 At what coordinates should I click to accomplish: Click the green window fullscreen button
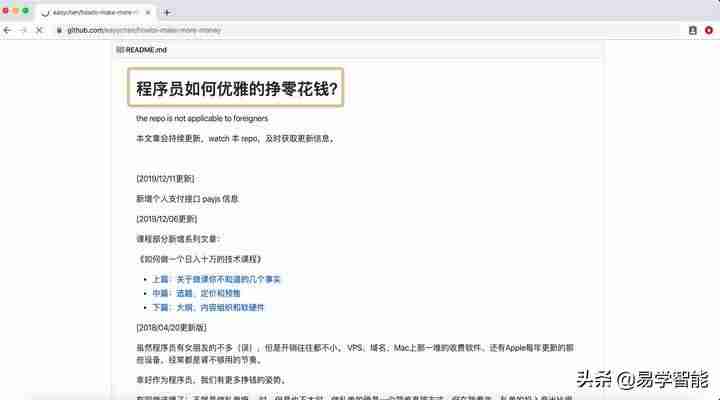(26, 11)
